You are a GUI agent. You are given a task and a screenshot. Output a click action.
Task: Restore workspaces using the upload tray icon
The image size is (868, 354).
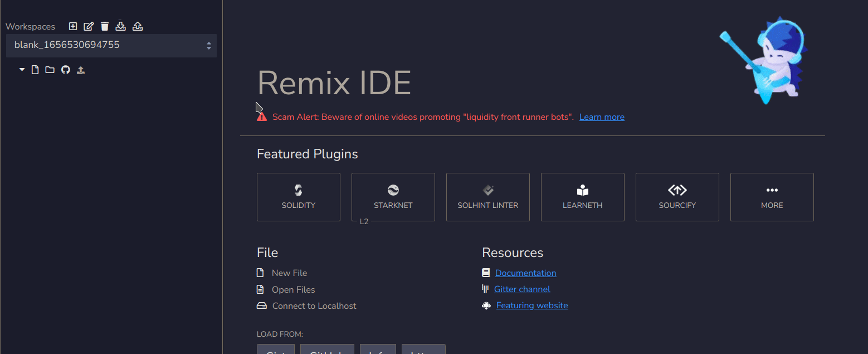coord(138,26)
